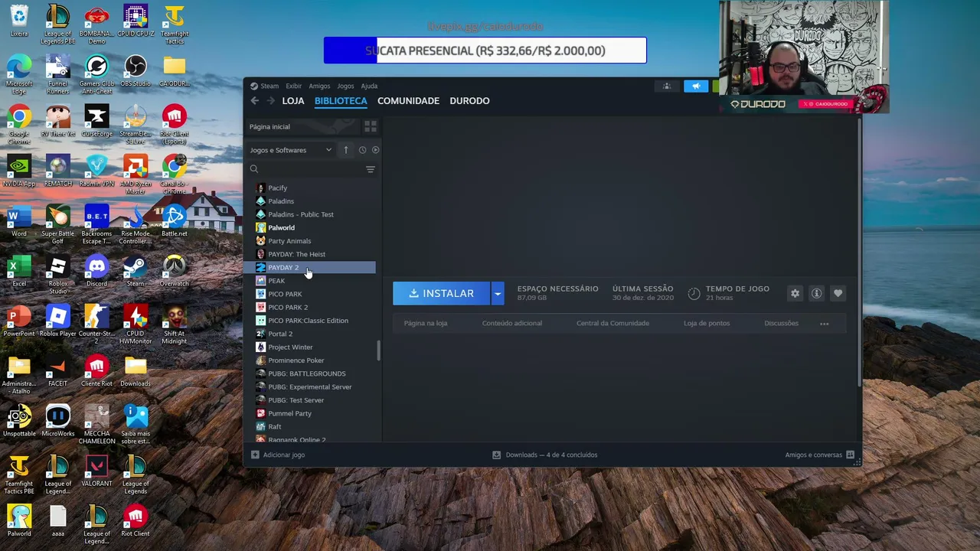
Task: Show more PAYDAY 2 links via ellipsis
Action: click(x=825, y=324)
